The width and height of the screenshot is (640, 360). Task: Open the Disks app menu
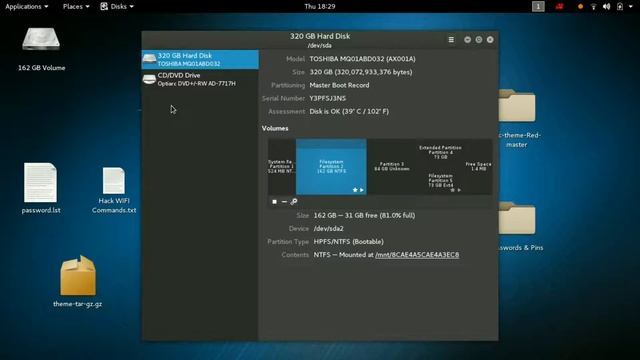click(x=117, y=7)
